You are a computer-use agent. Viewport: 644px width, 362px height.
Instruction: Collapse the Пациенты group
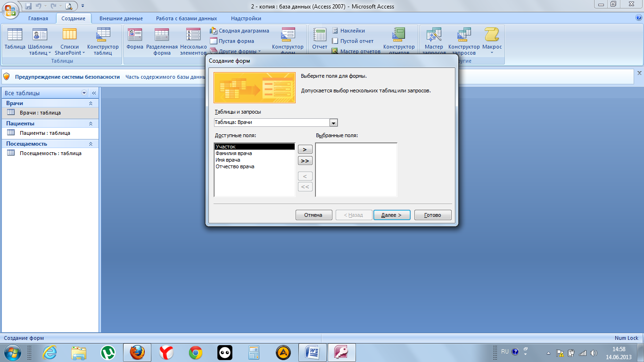[91, 123]
